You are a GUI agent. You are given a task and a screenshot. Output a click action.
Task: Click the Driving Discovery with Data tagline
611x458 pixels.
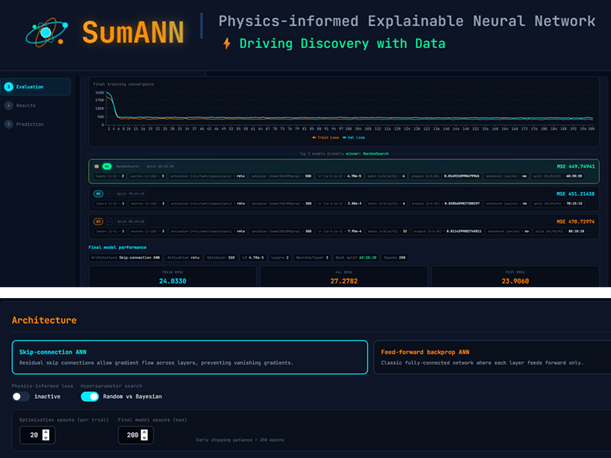(342, 43)
